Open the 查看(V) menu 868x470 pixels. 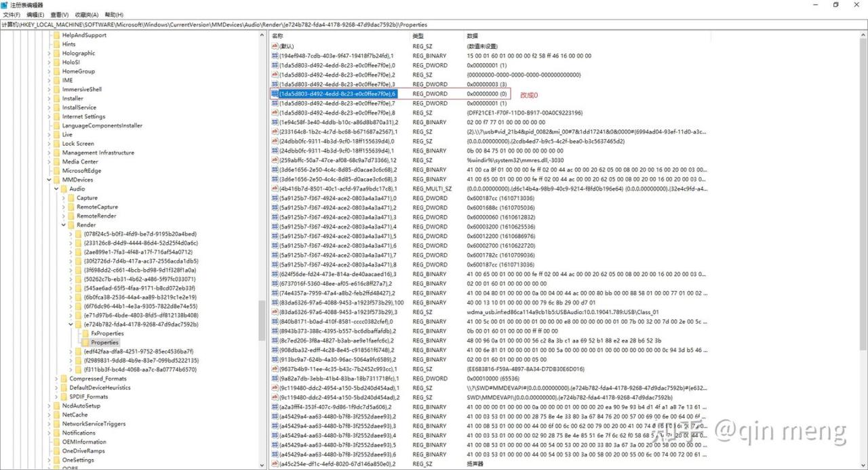pyautogui.click(x=59, y=15)
